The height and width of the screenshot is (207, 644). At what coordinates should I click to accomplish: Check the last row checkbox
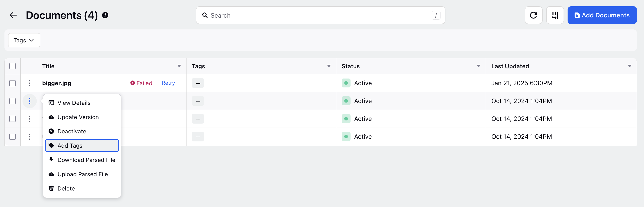click(12, 137)
